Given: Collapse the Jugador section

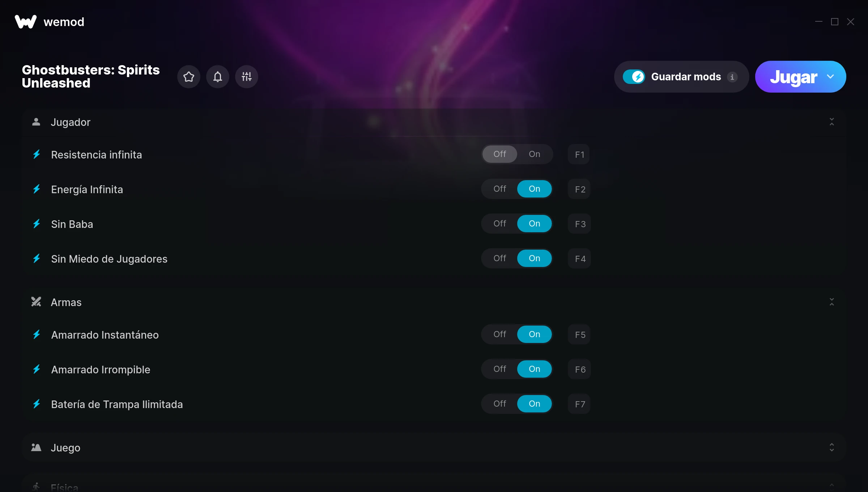Looking at the screenshot, I should pyautogui.click(x=832, y=122).
